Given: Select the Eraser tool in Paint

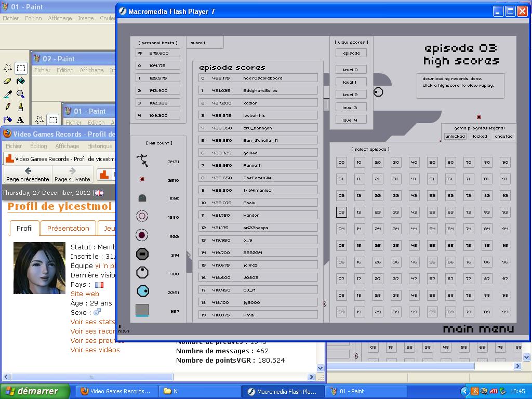Looking at the screenshot, I should [8, 81].
